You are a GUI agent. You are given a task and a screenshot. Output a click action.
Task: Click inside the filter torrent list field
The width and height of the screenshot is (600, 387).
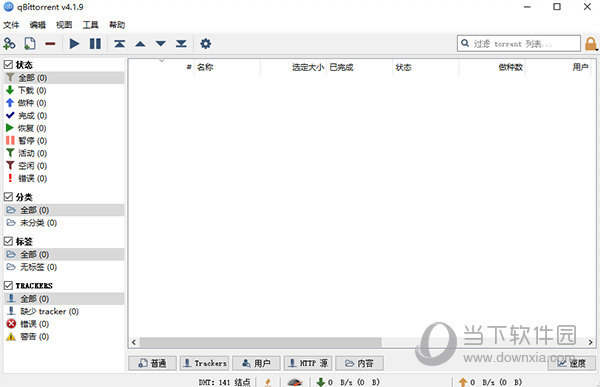pos(518,43)
